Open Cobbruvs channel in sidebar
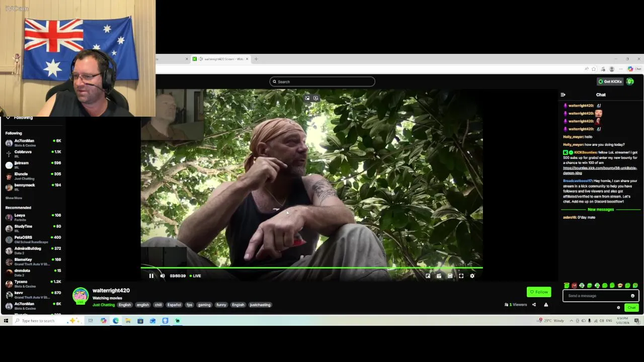Screen dimensions: 644x362 tap(33, 154)
